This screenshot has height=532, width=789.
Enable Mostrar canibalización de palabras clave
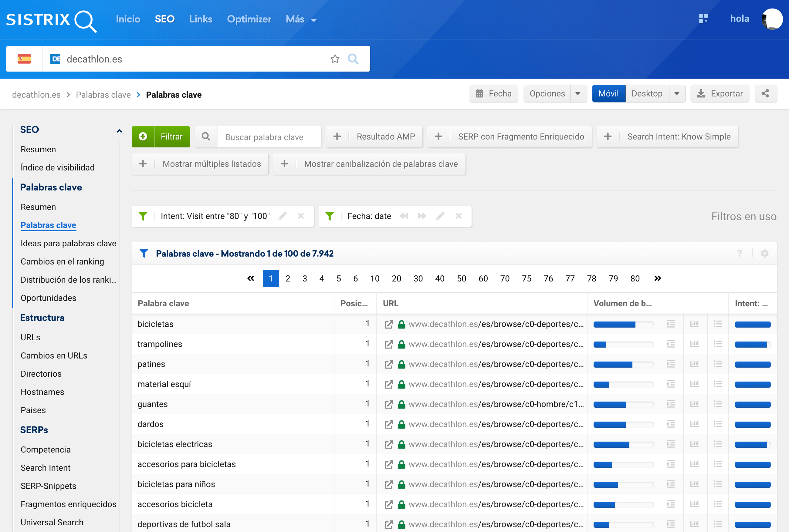pyautogui.click(x=369, y=164)
